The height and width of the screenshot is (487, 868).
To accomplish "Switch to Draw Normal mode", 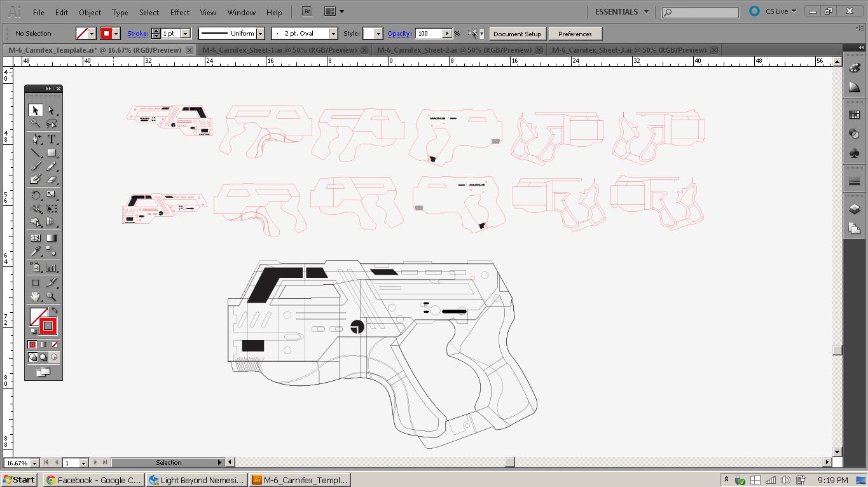I will point(32,357).
